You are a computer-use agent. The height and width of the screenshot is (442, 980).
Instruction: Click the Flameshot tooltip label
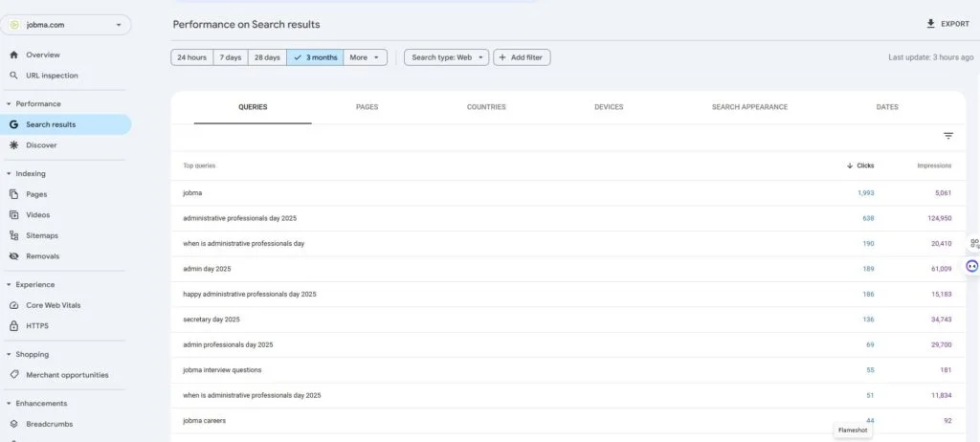click(853, 431)
